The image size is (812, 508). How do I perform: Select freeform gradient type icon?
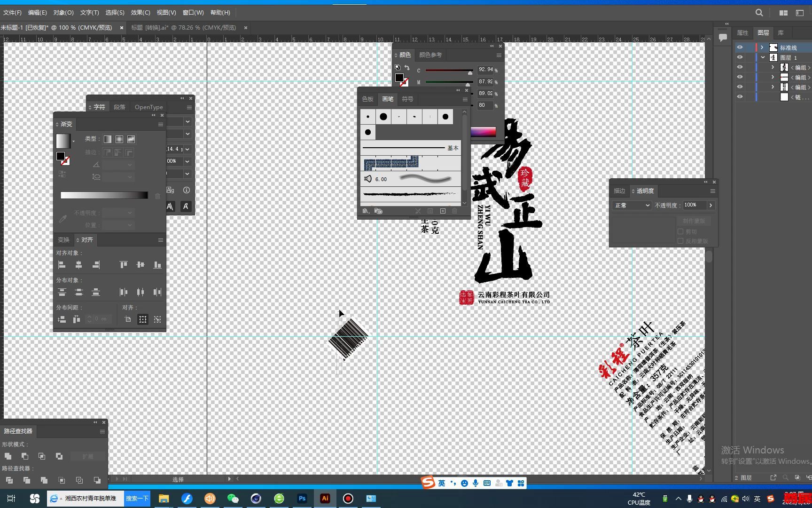pos(131,139)
